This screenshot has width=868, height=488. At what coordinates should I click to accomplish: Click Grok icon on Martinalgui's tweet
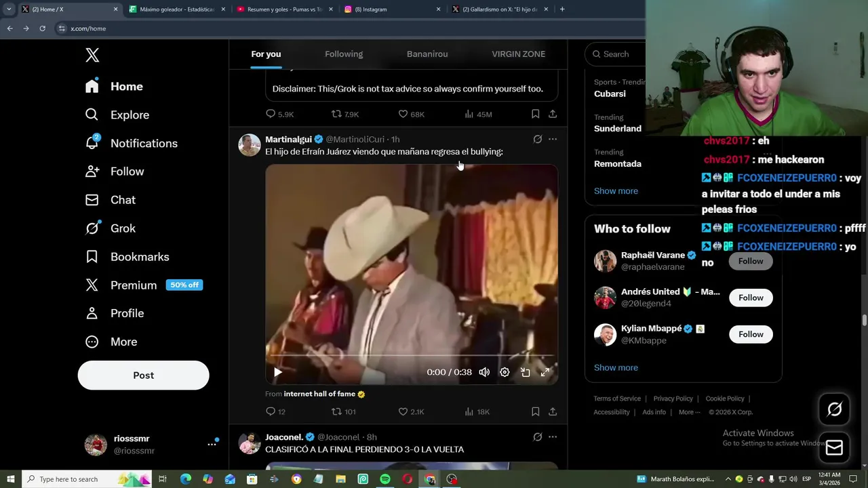538,139
